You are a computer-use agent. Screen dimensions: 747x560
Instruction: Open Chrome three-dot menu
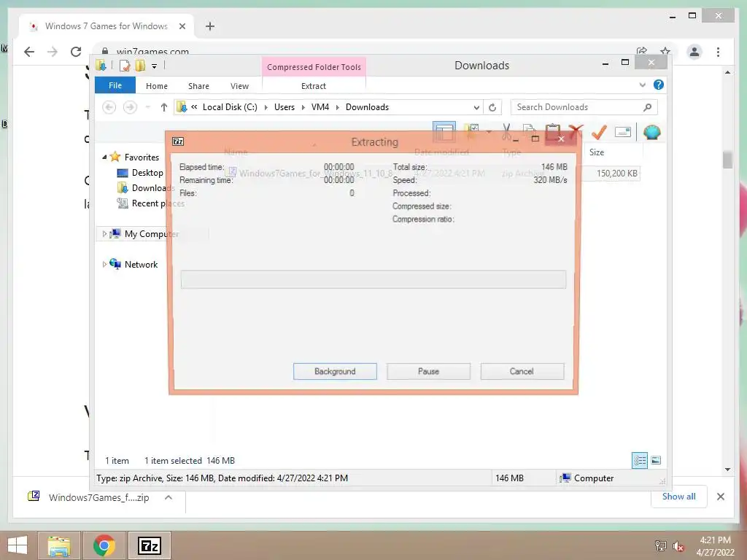[x=718, y=52]
